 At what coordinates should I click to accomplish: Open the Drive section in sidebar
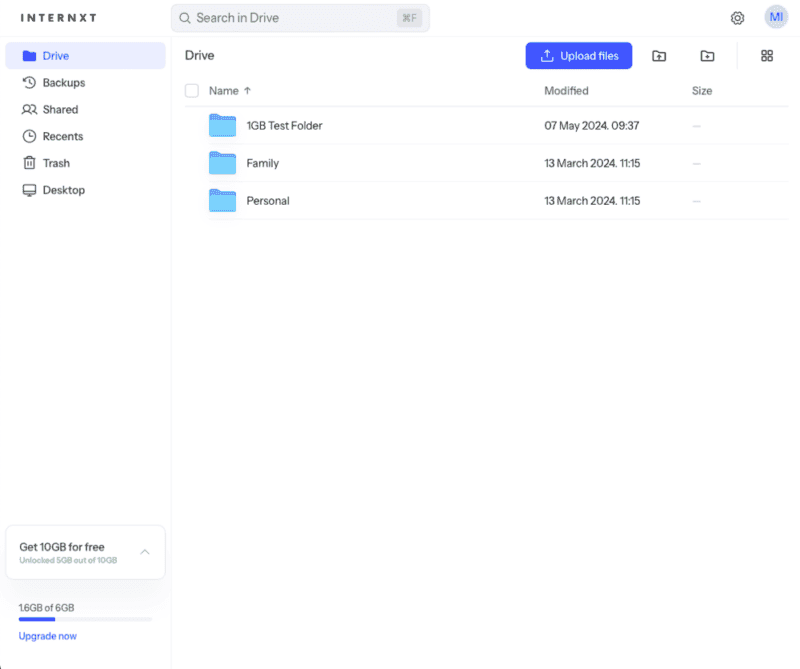[57, 55]
